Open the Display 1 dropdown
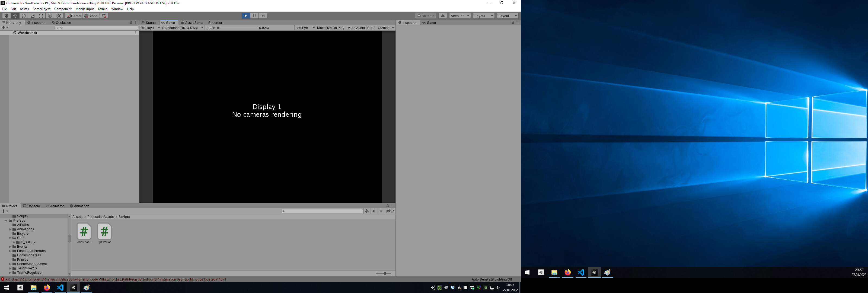The width and height of the screenshot is (868, 293). tap(149, 28)
